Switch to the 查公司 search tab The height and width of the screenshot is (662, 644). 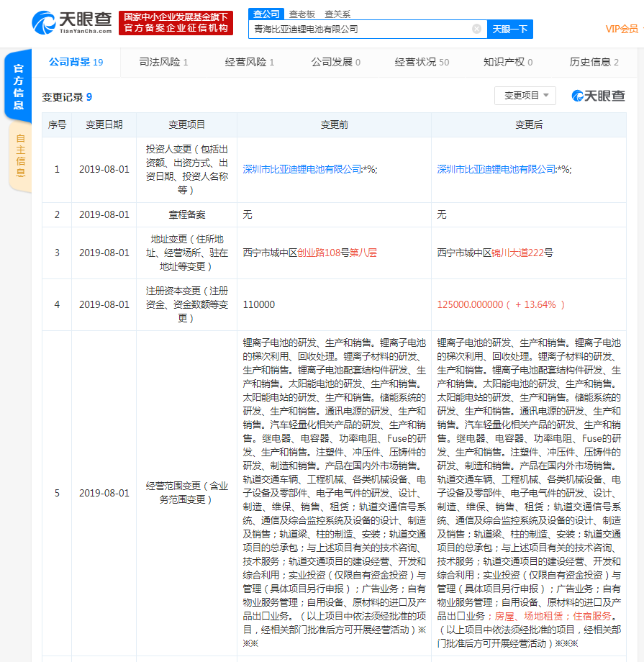point(266,14)
